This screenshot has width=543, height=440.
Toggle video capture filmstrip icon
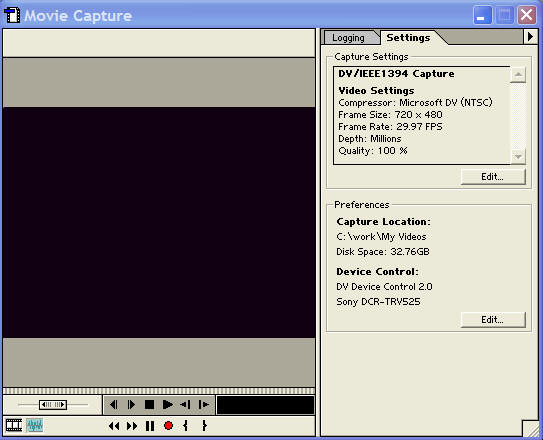click(x=14, y=425)
